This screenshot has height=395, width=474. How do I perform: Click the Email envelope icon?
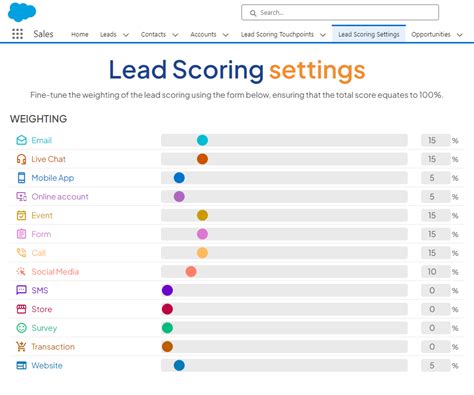coord(21,140)
